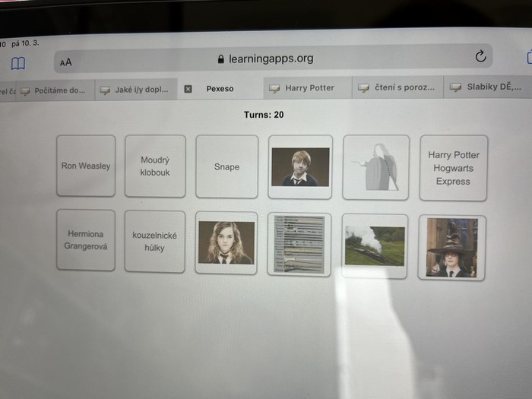Choose the Hermiona Grangerová card
Viewport: 532px width, 399px height.
tap(86, 240)
